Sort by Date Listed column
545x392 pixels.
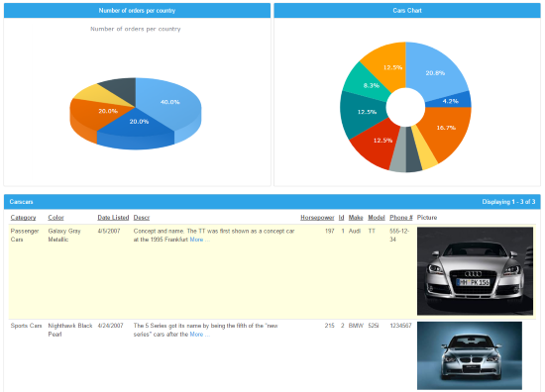click(113, 218)
